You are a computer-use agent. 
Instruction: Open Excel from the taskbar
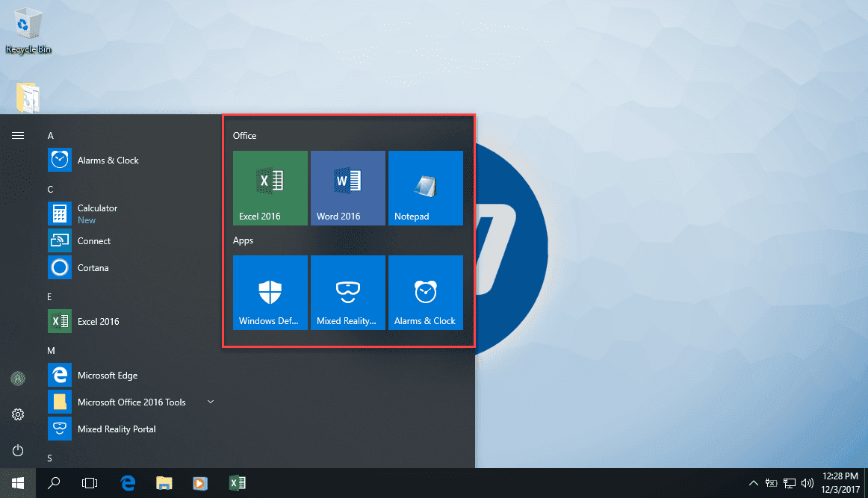tap(238, 483)
